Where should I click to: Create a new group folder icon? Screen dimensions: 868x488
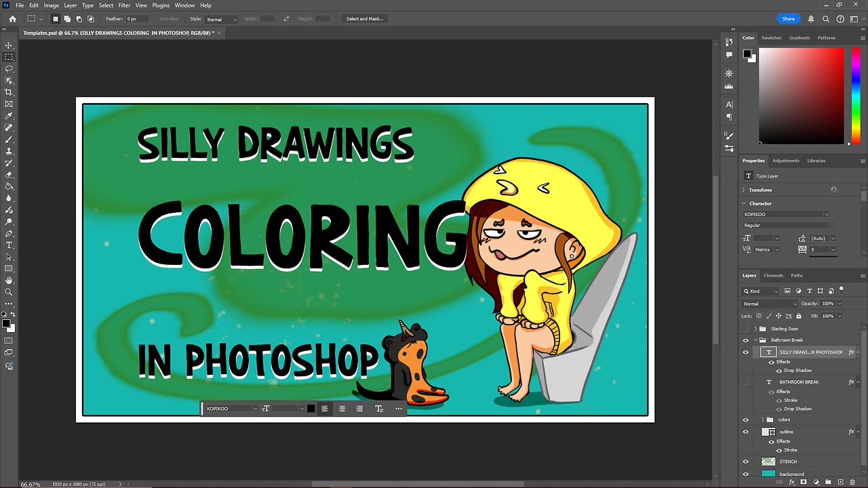pyautogui.click(x=828, y=482)
